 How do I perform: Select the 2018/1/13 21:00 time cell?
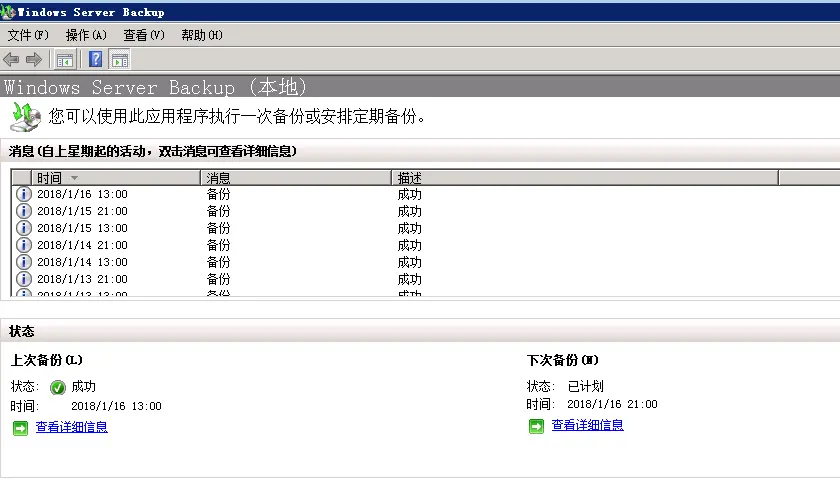point(82,279)
